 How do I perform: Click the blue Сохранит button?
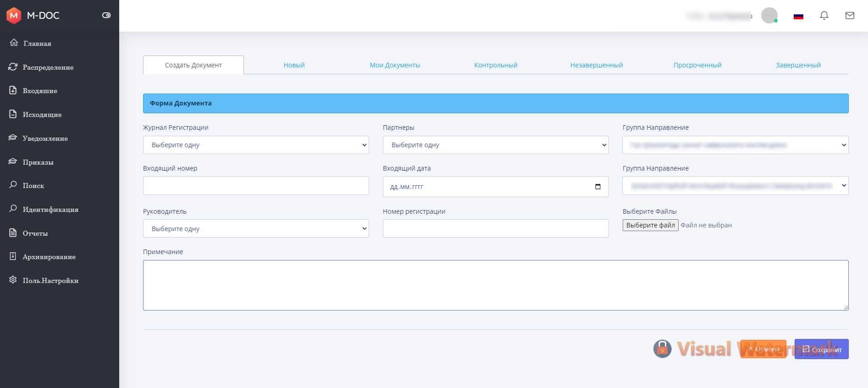822,349
